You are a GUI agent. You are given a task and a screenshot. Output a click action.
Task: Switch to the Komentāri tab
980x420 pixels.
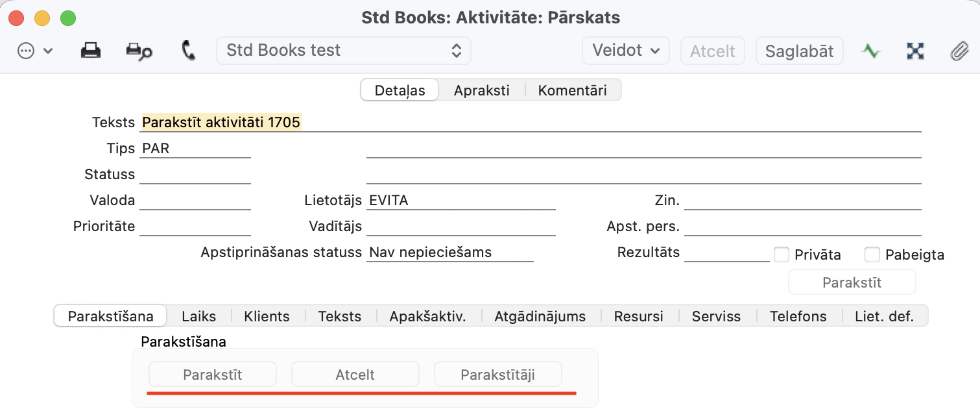click(572, 90)
